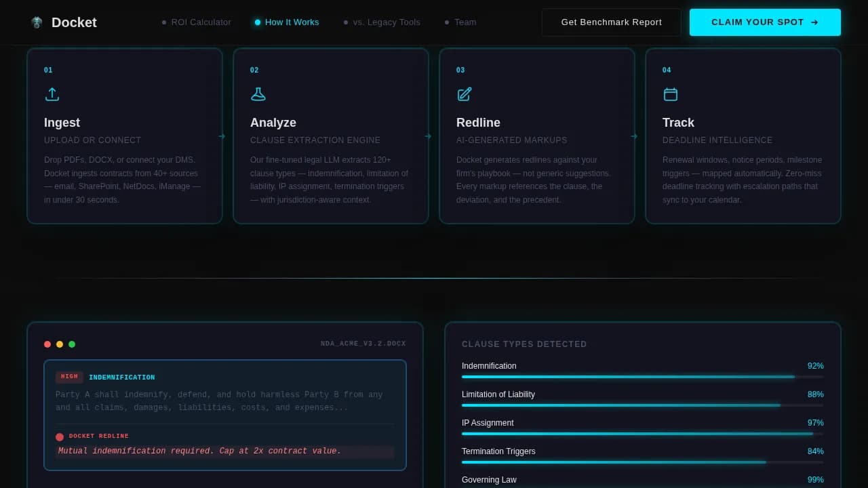Click the Docket brand name link
The height and width of the screenshot is (488, 868).
click(74, 22)
